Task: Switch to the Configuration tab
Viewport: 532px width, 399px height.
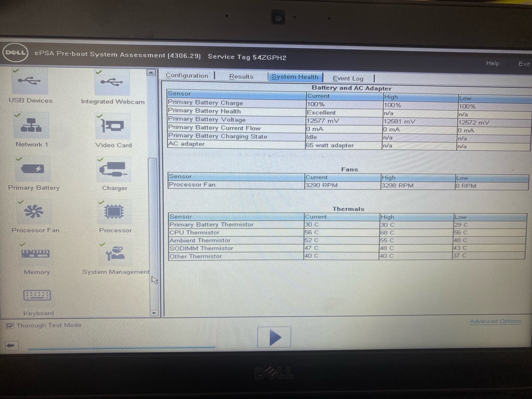Action: (x=187, y=75)
